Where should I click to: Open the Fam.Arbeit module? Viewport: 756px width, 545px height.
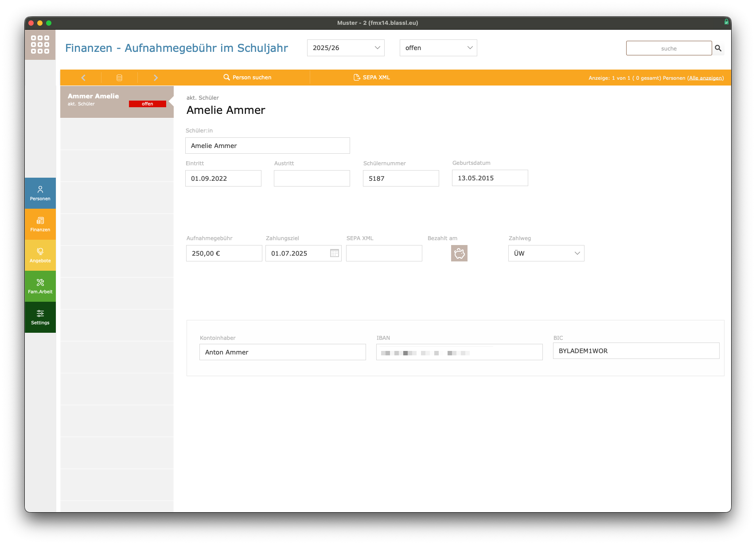coord(40,286)
